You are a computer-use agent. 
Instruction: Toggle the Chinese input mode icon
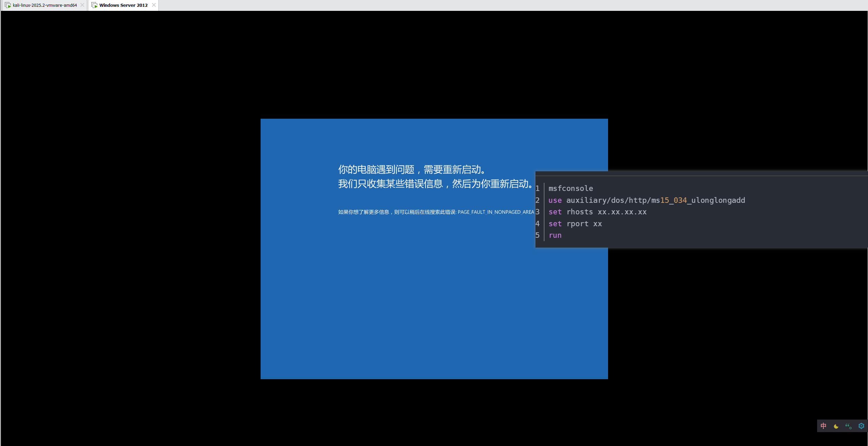click(x=823, y=426)
